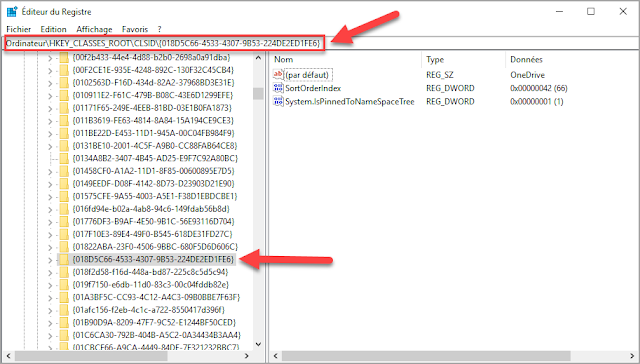This screenshot has height=364, width=640.
Task: Click the values pane scroll left arrow
Action: click(276, 356)
